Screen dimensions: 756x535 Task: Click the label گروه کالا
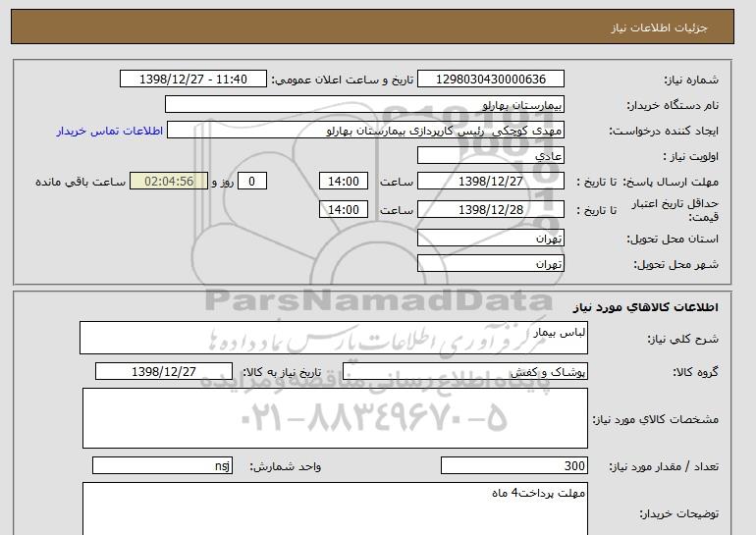pos(696,372)
